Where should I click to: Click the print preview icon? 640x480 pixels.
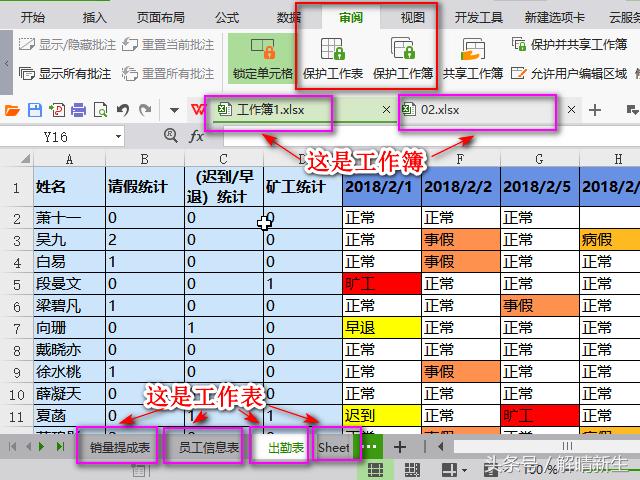(100, 110)
